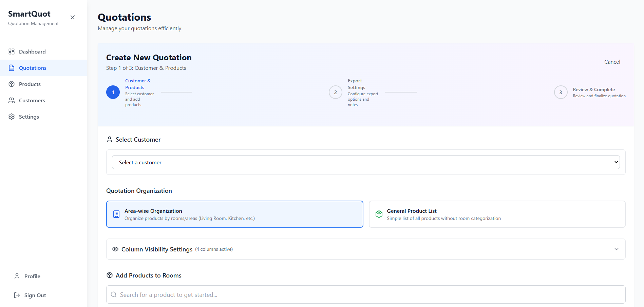644x307 pixels.
Task: Click the step 1 Customer & Products circle
Action: (113, 92)
